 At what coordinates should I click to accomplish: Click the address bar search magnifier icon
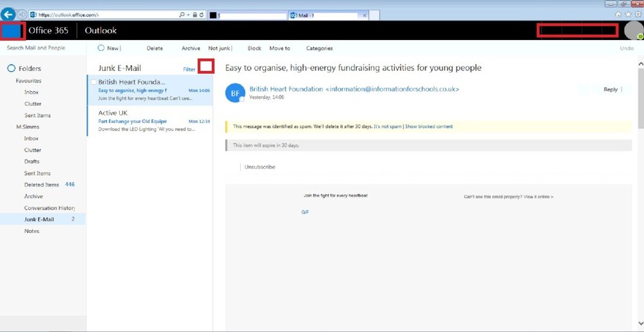(x=182, y=15)
